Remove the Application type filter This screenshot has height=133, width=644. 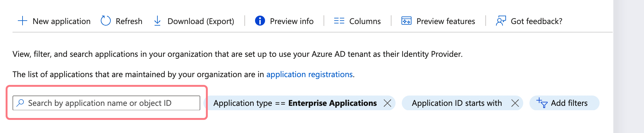click(x=387, y=103)
